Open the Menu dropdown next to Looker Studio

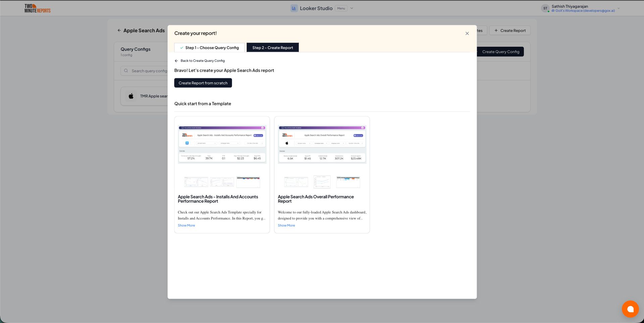click(341, 8)
